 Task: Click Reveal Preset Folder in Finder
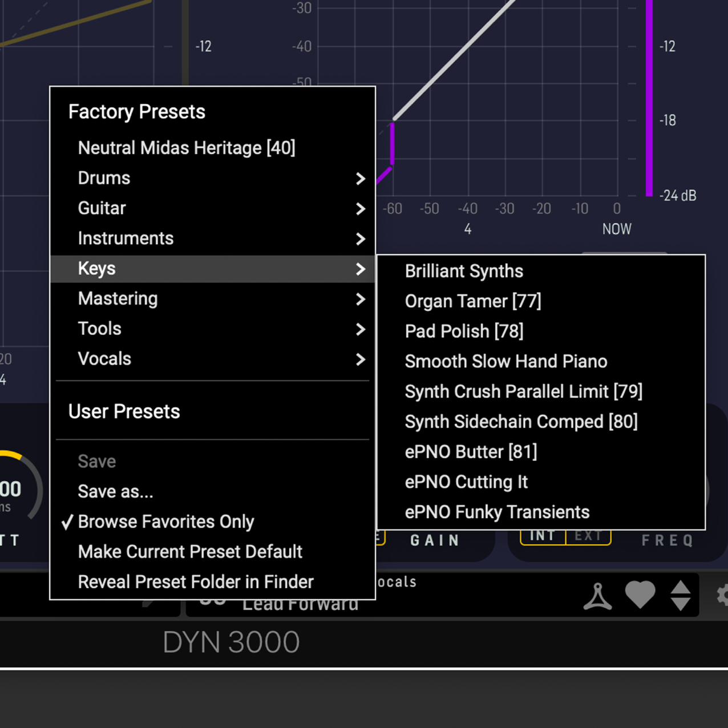pos(213,582)
